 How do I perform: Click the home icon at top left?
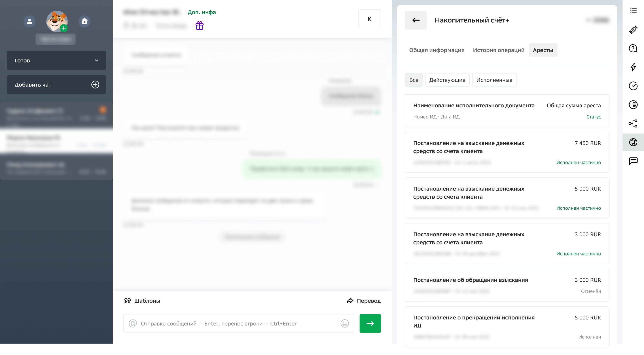(84, 21)
